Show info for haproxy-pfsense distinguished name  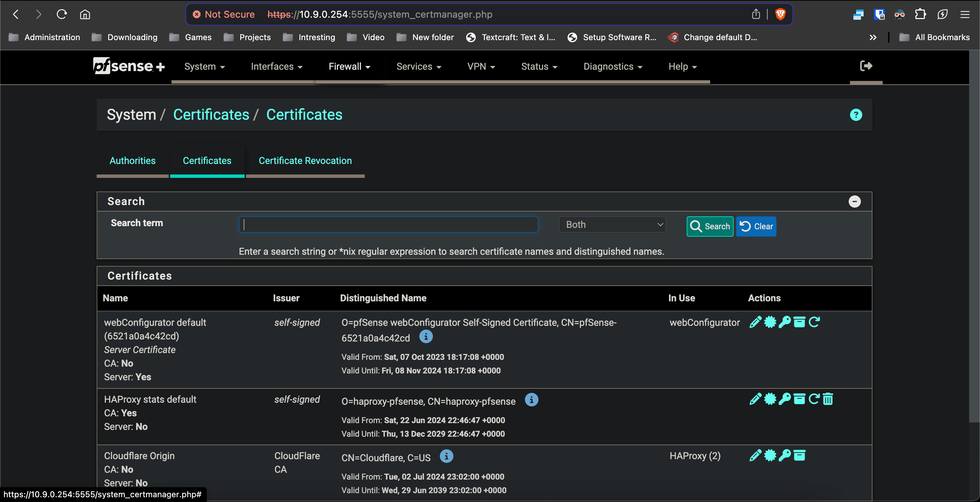click(x=532, y=400)
